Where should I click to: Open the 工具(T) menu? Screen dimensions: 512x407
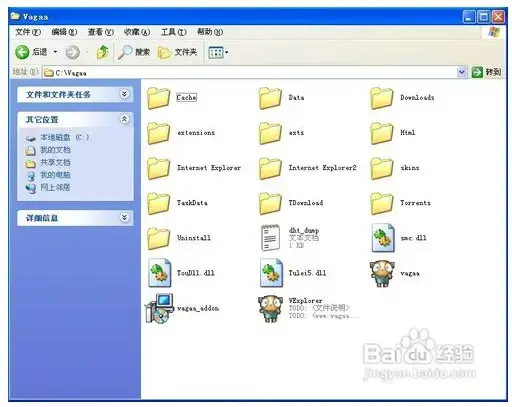point(173,32)
